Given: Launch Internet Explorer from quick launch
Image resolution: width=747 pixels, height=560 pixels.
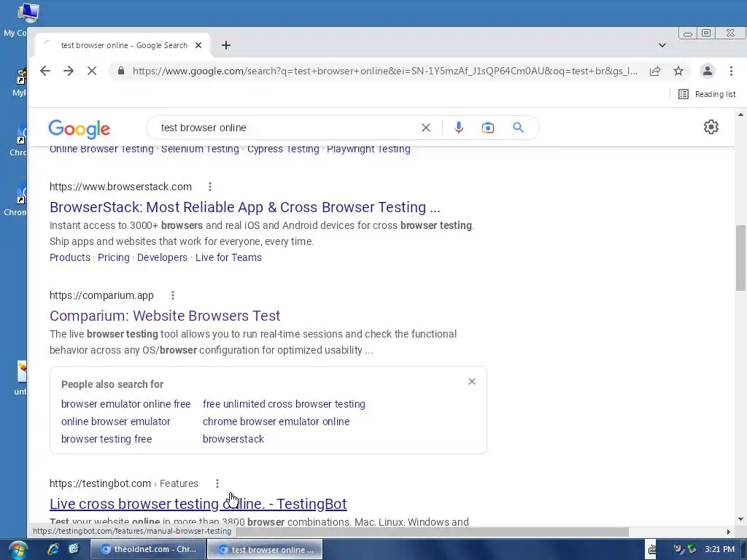Looking at the screenshot, I should 53,549.
